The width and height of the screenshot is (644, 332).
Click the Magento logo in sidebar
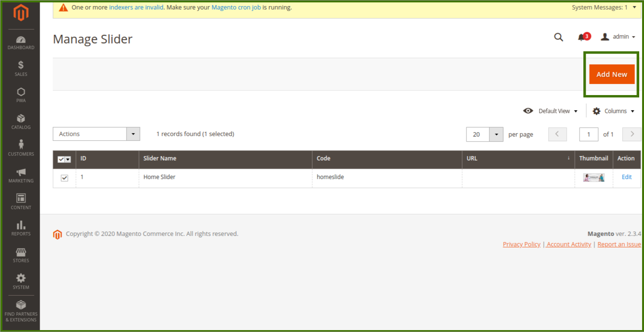(21, 13)
